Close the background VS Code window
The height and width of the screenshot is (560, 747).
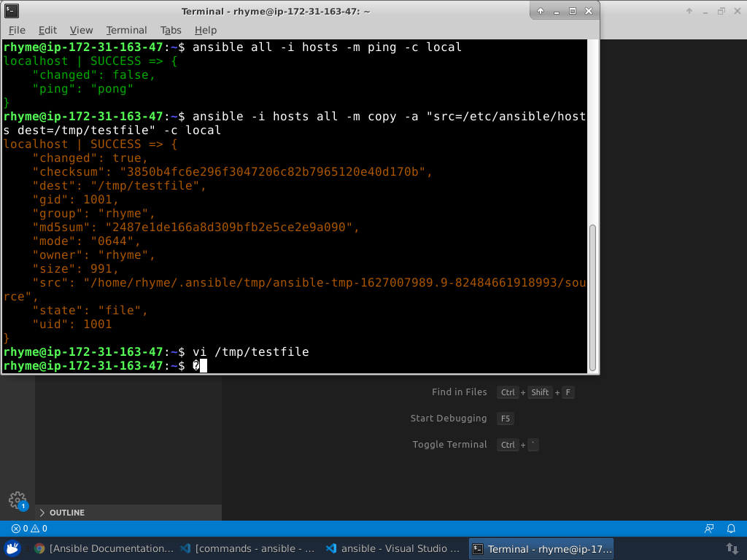tap(737, 11)
